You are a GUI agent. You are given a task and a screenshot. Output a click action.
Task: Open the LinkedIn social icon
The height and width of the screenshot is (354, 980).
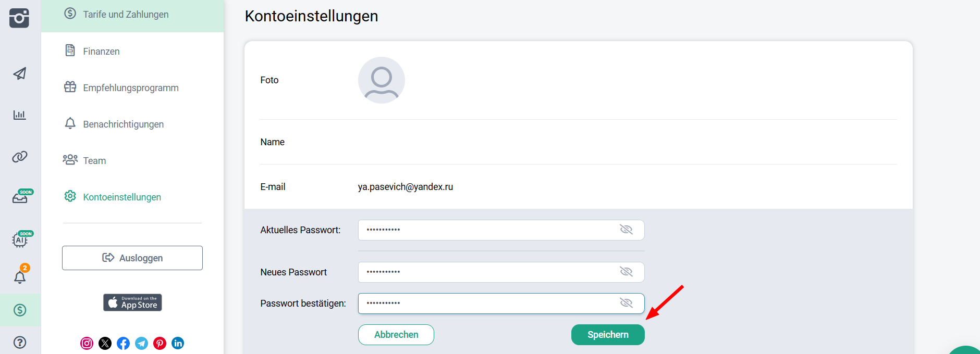(x=178, y=343)
